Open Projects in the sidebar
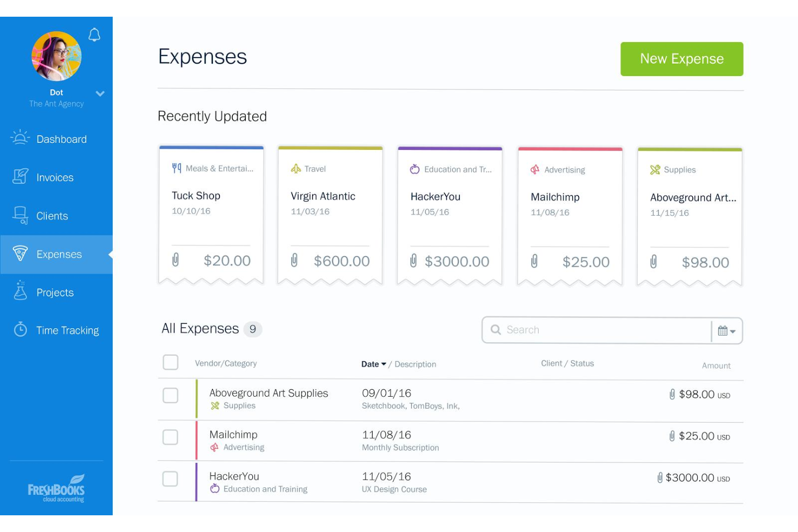 coord(56,293)
